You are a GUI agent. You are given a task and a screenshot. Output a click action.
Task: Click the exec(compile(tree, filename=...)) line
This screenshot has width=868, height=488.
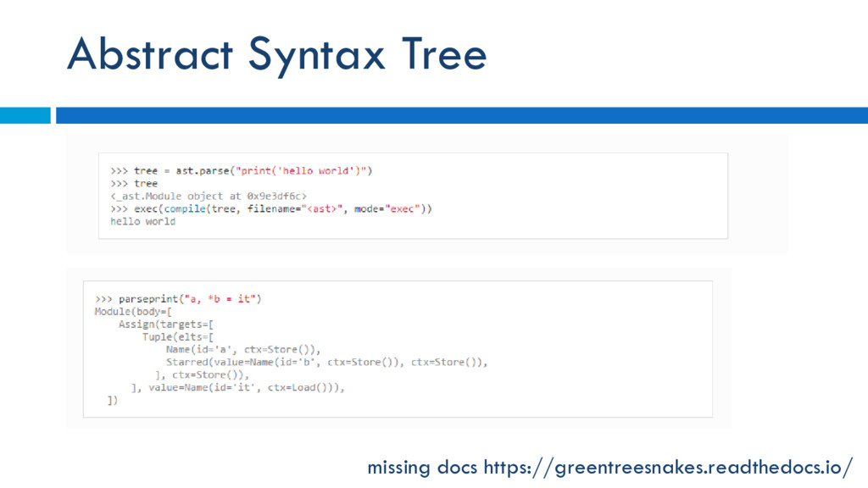click(x=271, y=209)
